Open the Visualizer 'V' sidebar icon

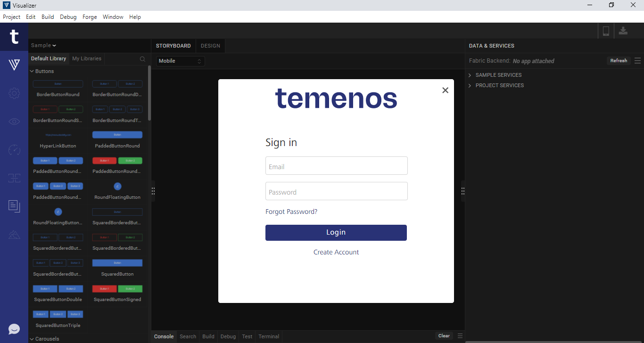pyautogui.click(x=14, y=65)
